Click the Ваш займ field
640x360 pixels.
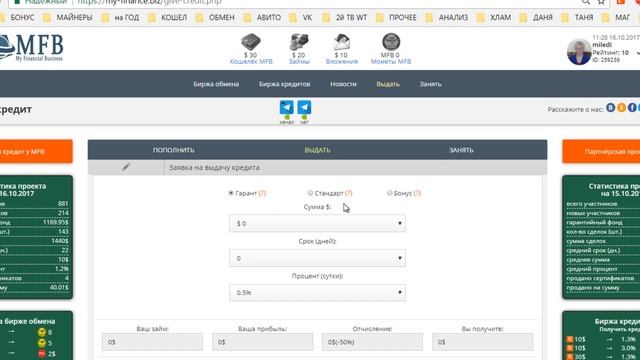click(x=152, y=342)
